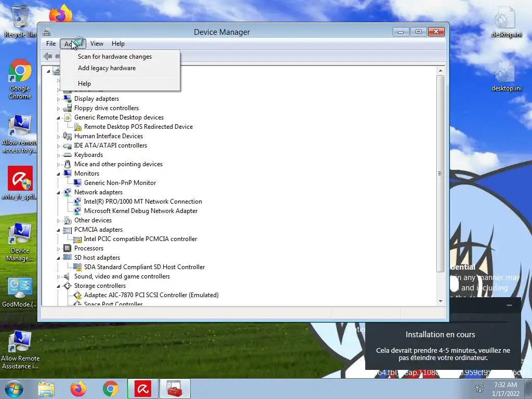The height and width of the screenshot is (399, 532).
Task: Collapse the Storage controllers node
Action: [x=58, y=286]
